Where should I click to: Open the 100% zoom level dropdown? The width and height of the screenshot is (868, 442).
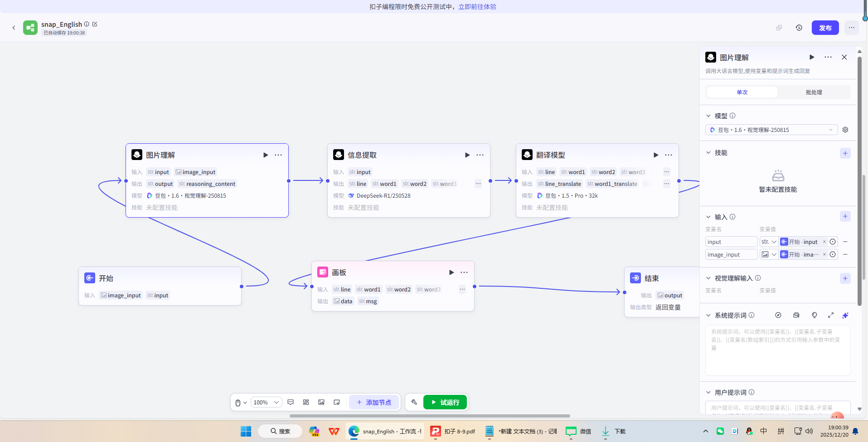tap(267, 402)
